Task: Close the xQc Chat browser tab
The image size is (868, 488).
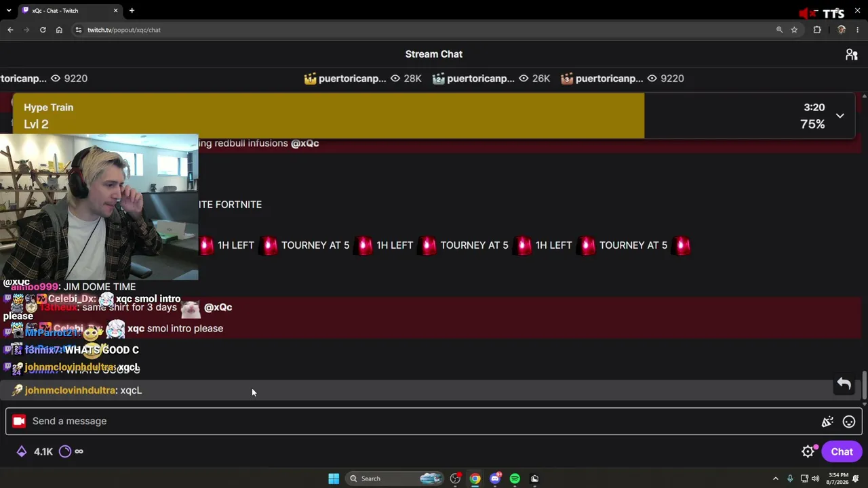Action: (x=115, y=10)
